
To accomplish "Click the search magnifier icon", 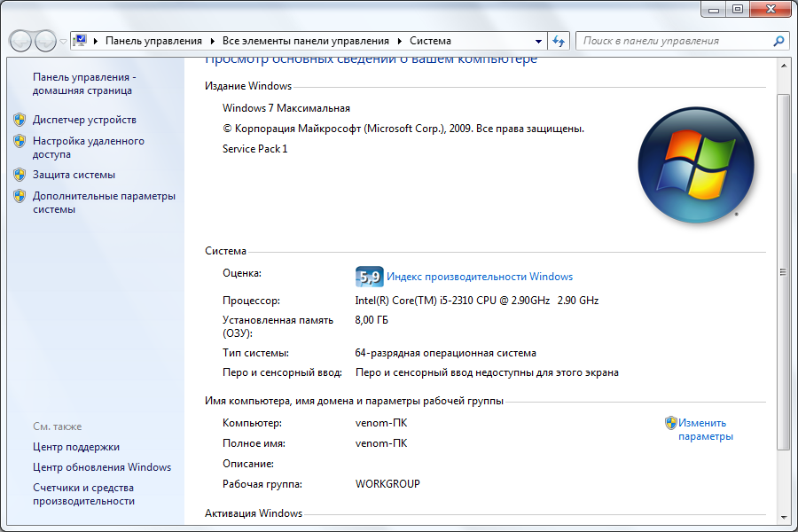I will tap(778, 42).
